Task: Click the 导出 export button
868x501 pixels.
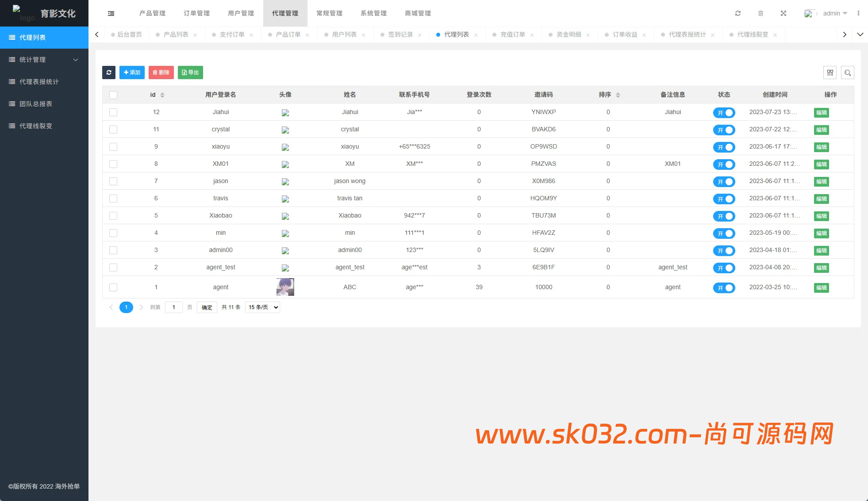Action: (190, 73)
